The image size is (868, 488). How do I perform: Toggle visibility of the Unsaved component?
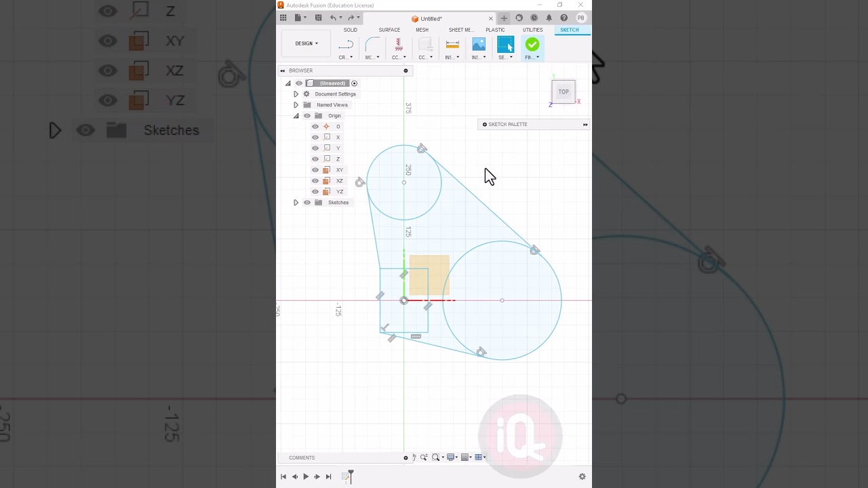coord(299,83)
